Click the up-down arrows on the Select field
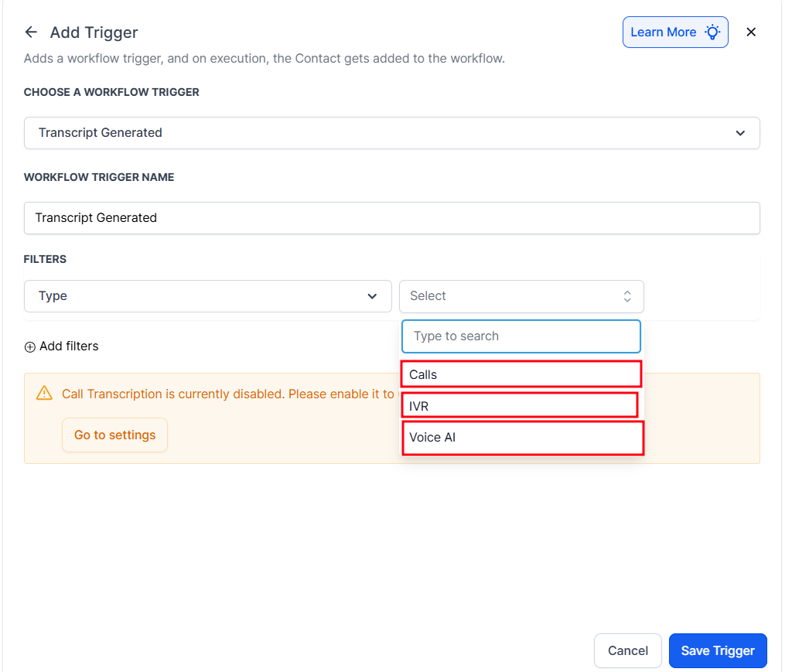 pos(627,296)
